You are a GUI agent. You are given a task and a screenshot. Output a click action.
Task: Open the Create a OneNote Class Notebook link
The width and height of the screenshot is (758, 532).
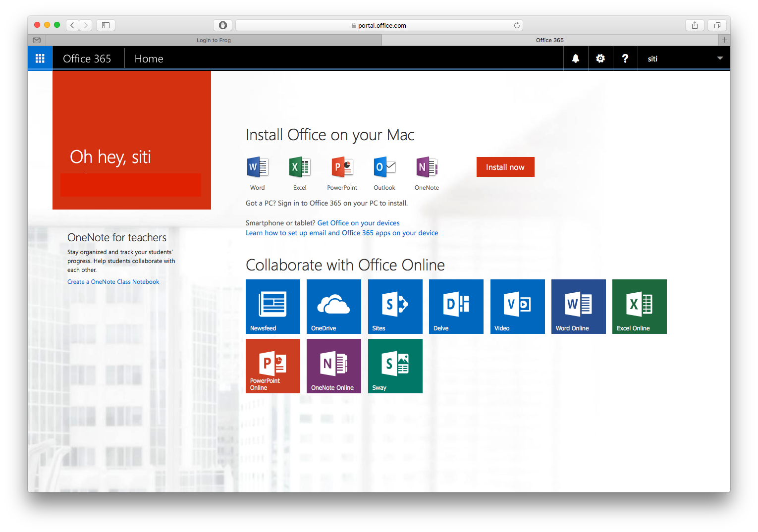[113, 281]
